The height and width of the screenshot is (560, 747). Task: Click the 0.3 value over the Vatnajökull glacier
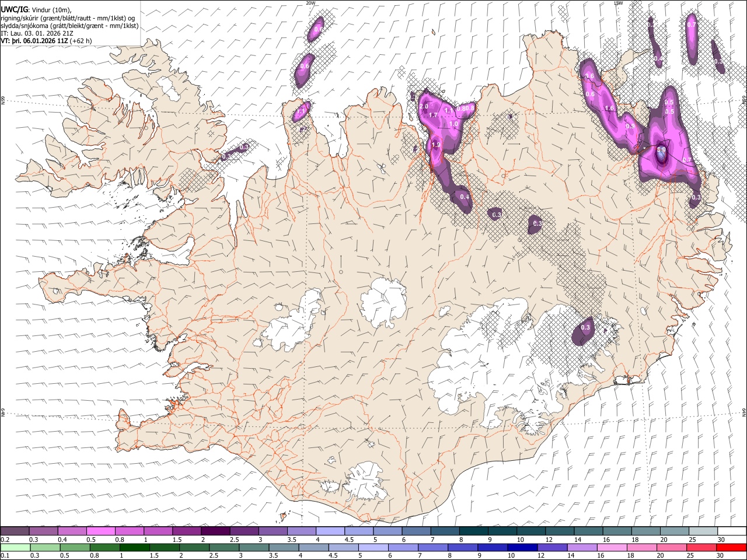point(585,328)
